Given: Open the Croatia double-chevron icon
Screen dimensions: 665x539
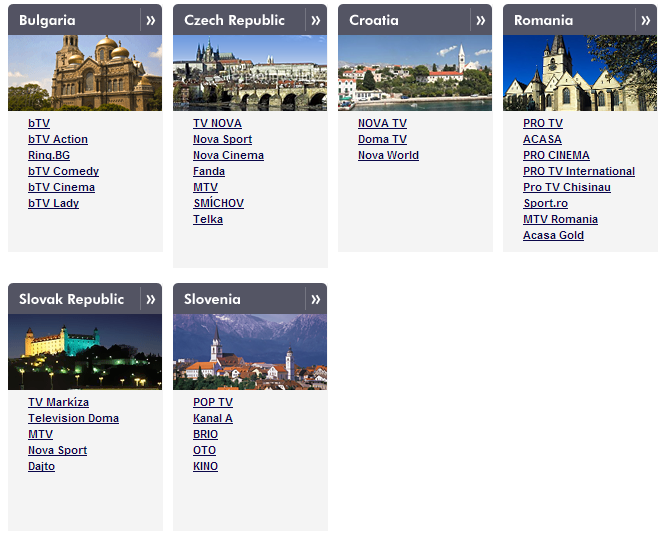Looking at the screenshot, I should click(x=480, y=20).
